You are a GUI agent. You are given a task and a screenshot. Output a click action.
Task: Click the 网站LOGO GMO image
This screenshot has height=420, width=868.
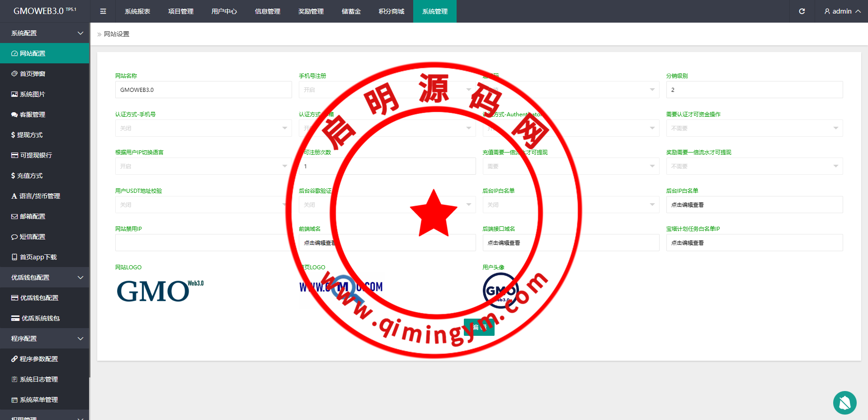click(160, 291)
